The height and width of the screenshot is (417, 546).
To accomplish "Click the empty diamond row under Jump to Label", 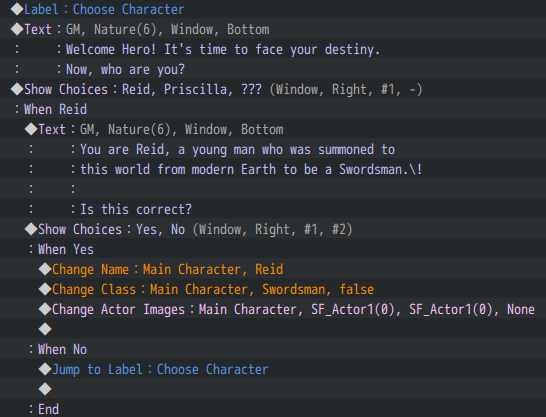I will coord(273,389).
